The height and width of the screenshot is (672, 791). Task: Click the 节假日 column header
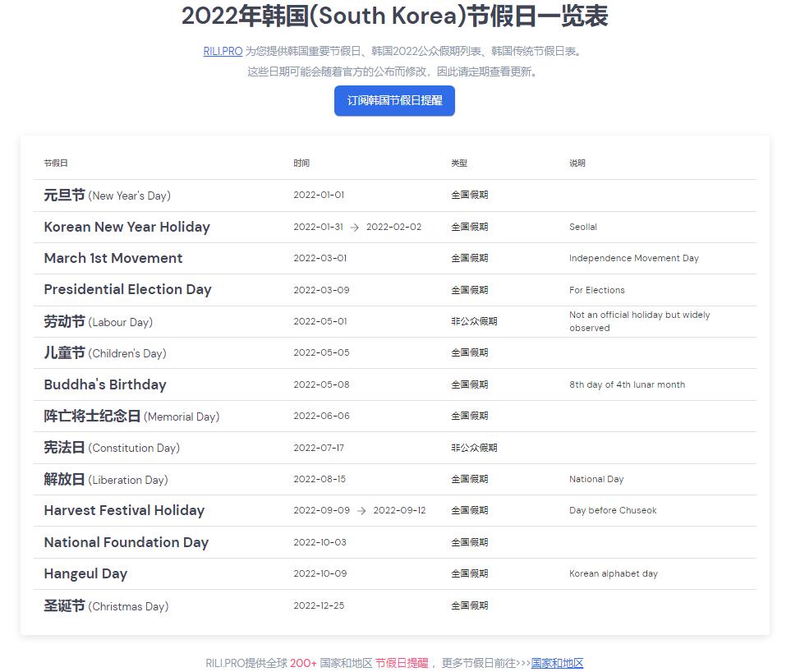[56, 163]
